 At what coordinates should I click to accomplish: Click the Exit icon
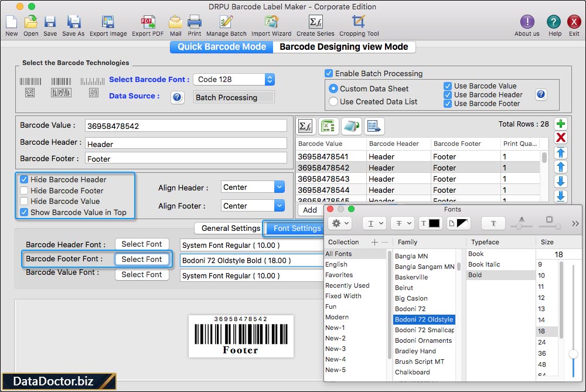[x=574, y=22]
